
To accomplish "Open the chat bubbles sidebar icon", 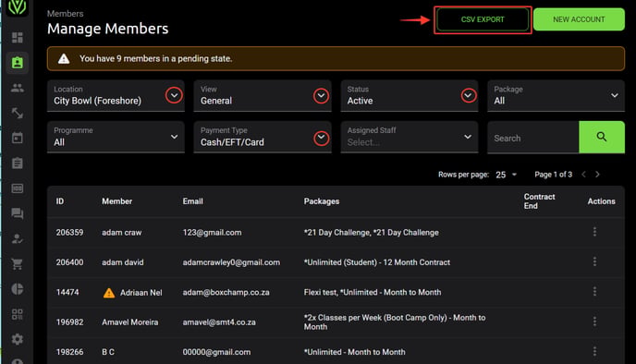I will click(17, 213).
